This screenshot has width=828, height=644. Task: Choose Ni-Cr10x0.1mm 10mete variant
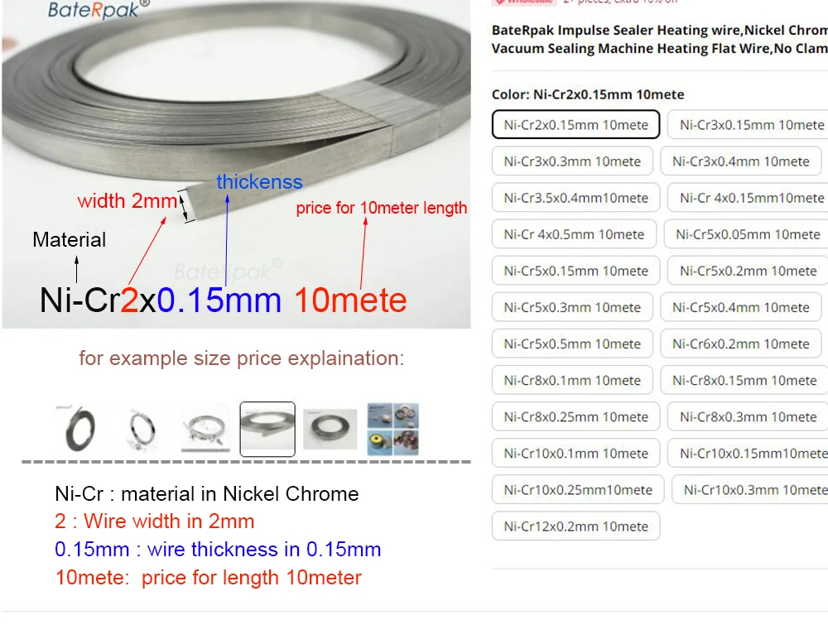(575, 453)
